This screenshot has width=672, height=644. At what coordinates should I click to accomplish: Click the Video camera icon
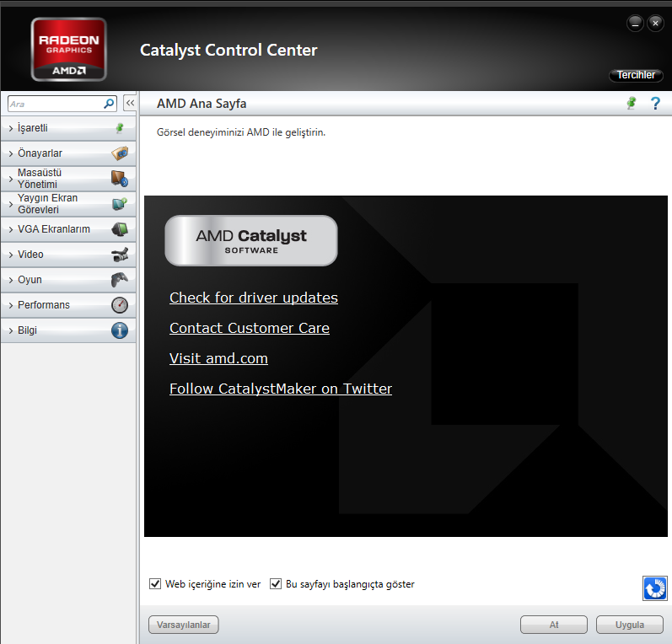pyautogui.click(x=120, y=255)
